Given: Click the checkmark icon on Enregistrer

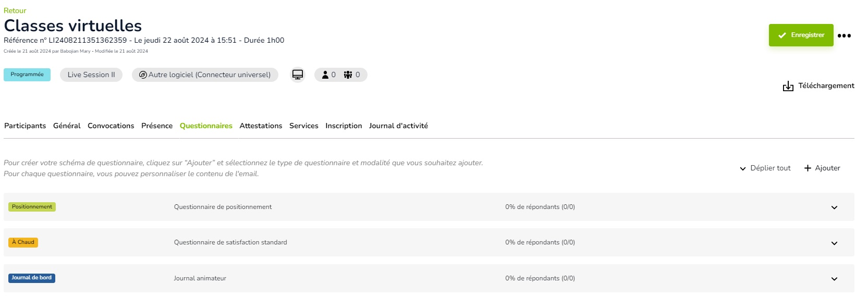Looking at the screenshot, I should [x=782, y=35].
